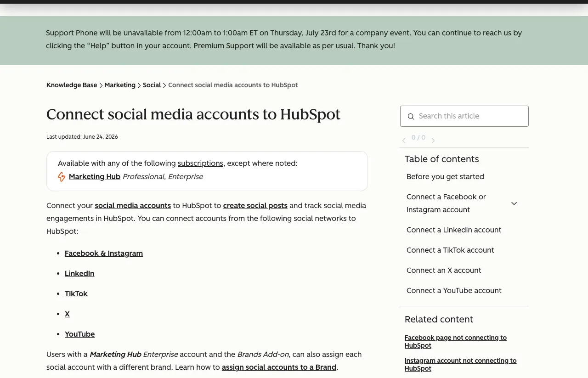588x378 pixels.
Task: Click the 0 / 0 match counter
Action: tap(418, 137)
